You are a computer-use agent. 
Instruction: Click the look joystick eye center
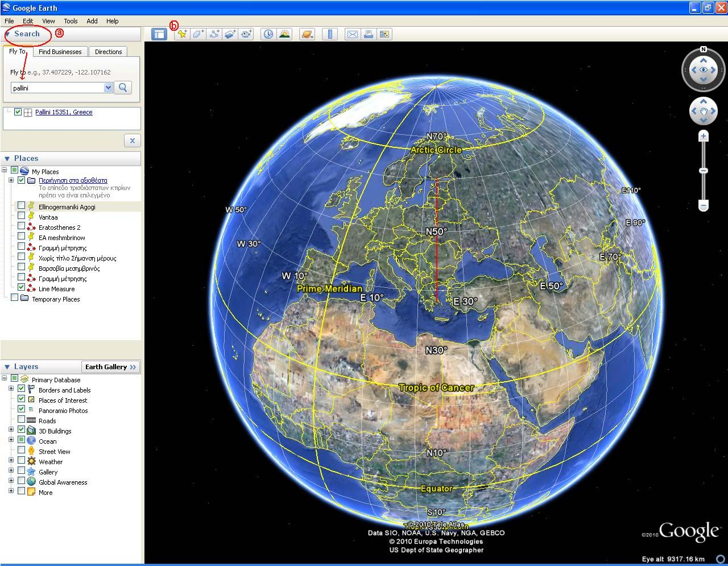tap(704, 70)
